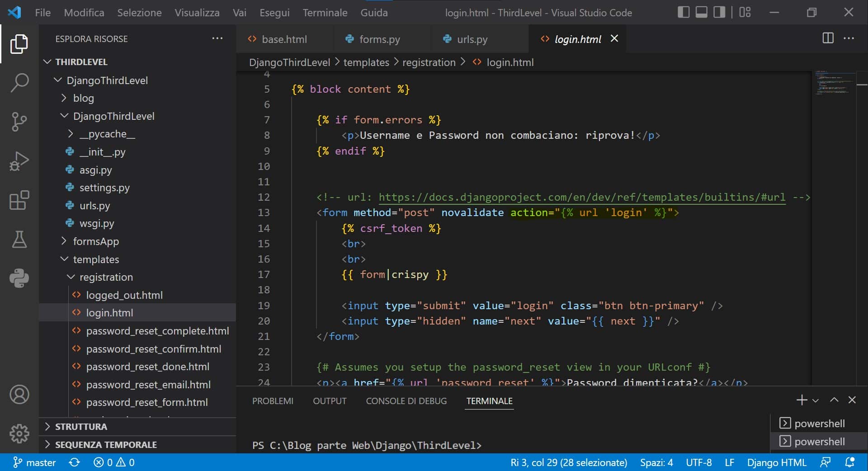Switch to the urls.py editor tab
The width and height of the screenshot is (868, 471).
point(472,39)
